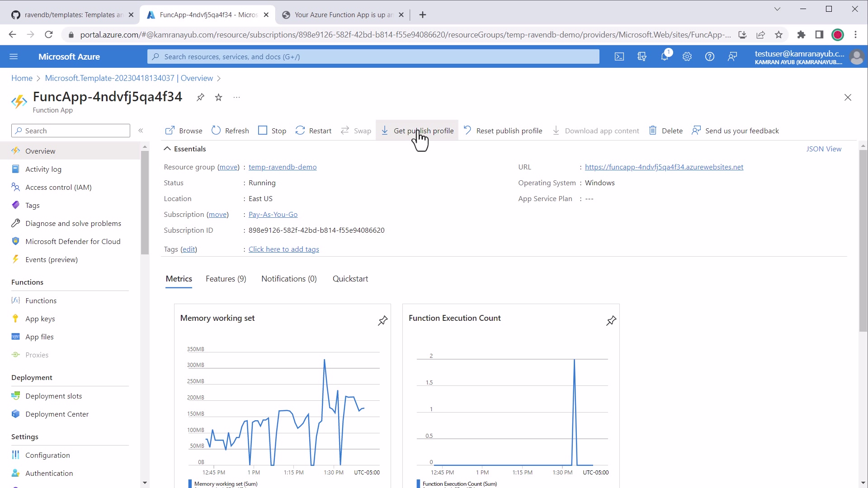Click Get publish profile

point(417,131)
